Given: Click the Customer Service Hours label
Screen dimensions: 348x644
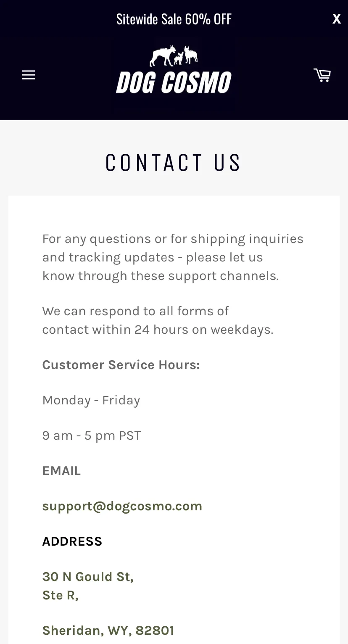Looking at the screenshot, I should pyautogui.click(x=121, y=365).
